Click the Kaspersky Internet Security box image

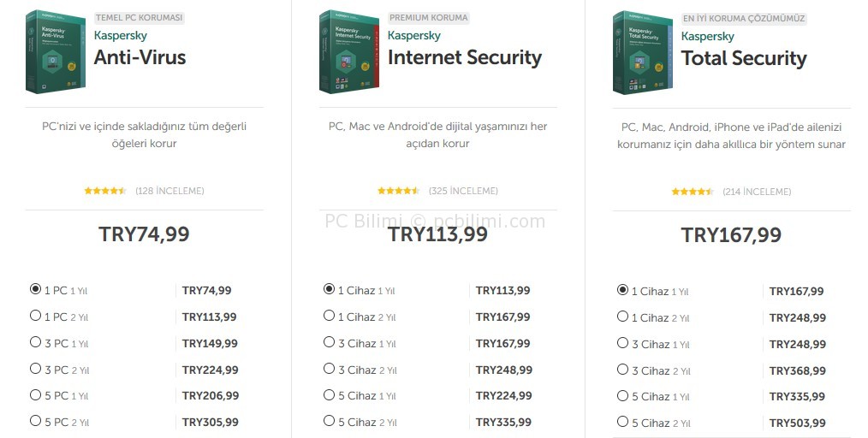coord(349,51)
